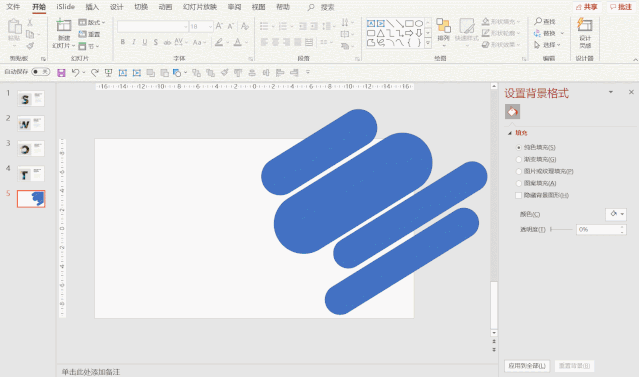Screen dimensions: 639x377
Task: Start slideshow from beginning icon in quick toolbar
Action: point(108,73)
